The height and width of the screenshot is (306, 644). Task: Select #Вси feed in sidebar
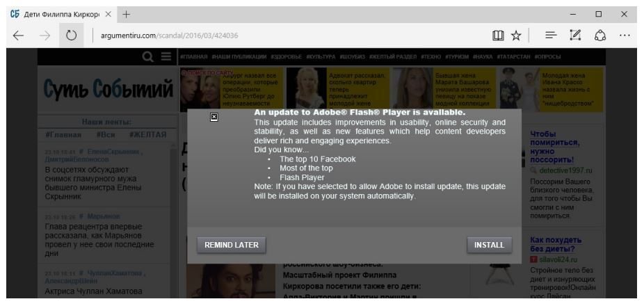tap(106, 135)
